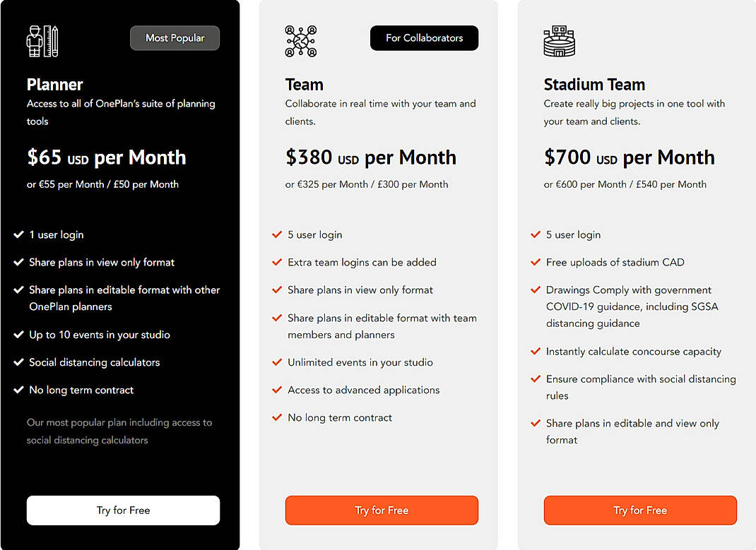Click the "$65 USD per Month" price
The height and width of the screenshot is (550, 756).
click(x=106, y=157)
